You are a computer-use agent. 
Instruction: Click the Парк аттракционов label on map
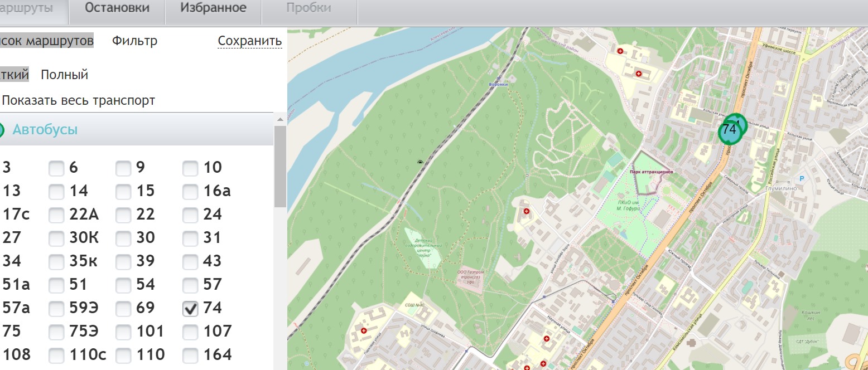tap(652, 172)
